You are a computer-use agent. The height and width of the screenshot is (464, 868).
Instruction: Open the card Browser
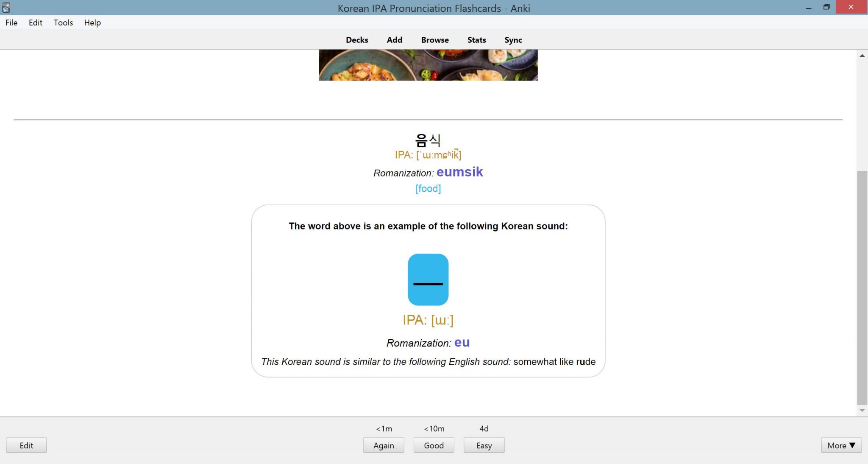coord(434,40)
